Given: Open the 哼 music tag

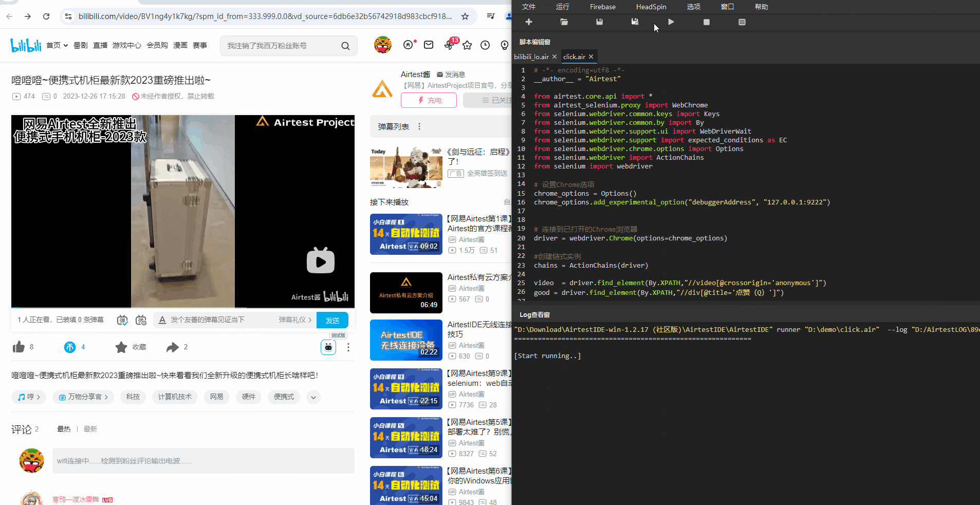Looking at the screenshot, I should tap(28, 397).
